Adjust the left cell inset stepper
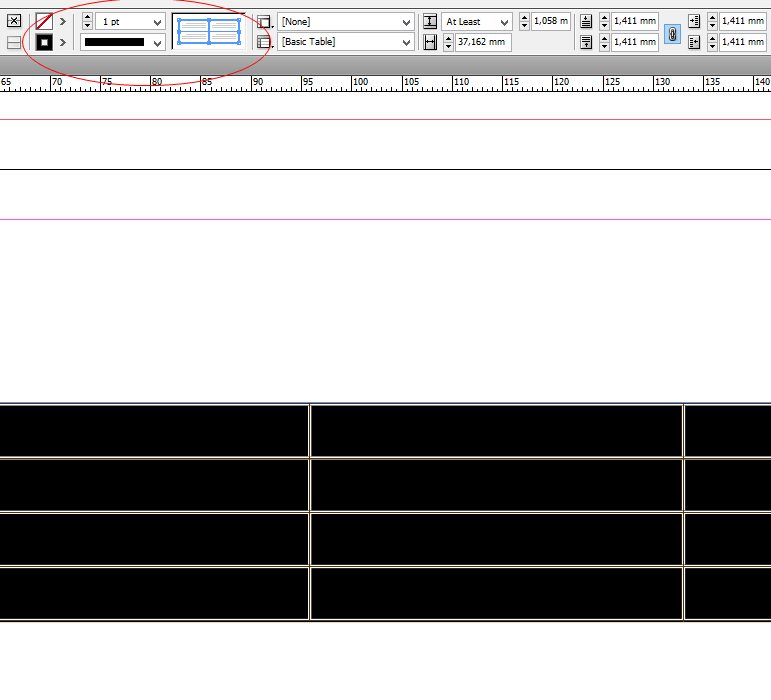Screen dimensions: 771x700 coord(712,22)
